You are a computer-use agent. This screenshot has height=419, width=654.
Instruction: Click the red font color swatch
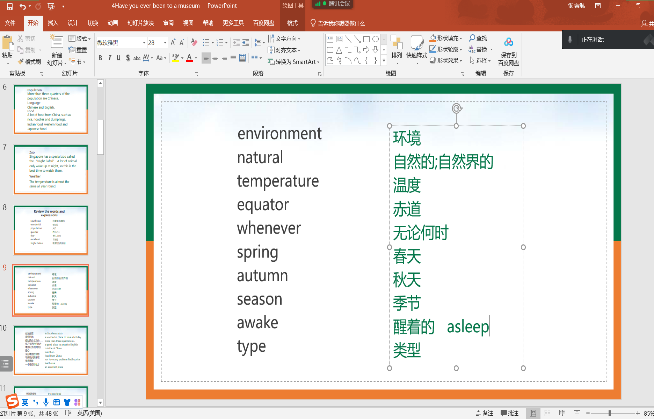point(189,58)
